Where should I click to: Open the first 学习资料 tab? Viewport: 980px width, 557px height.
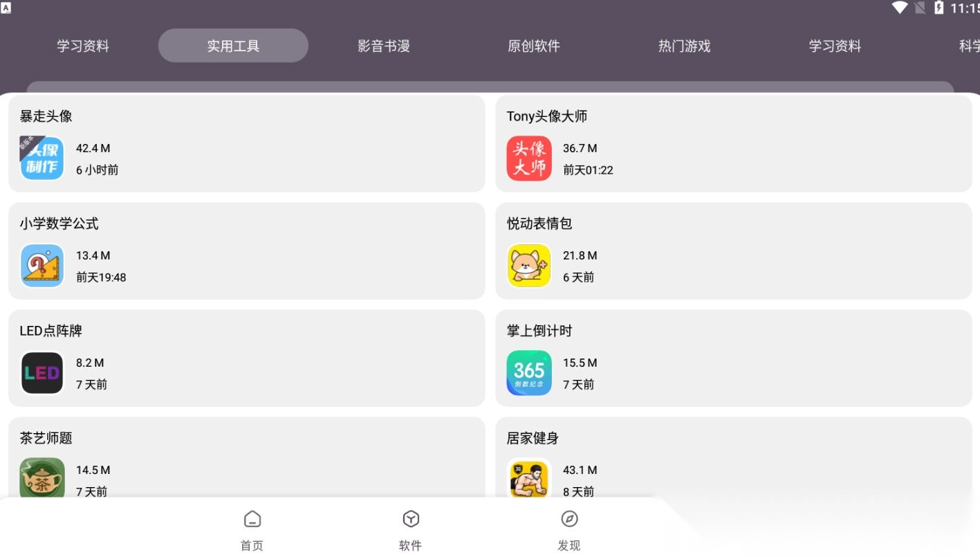point(83,46)
